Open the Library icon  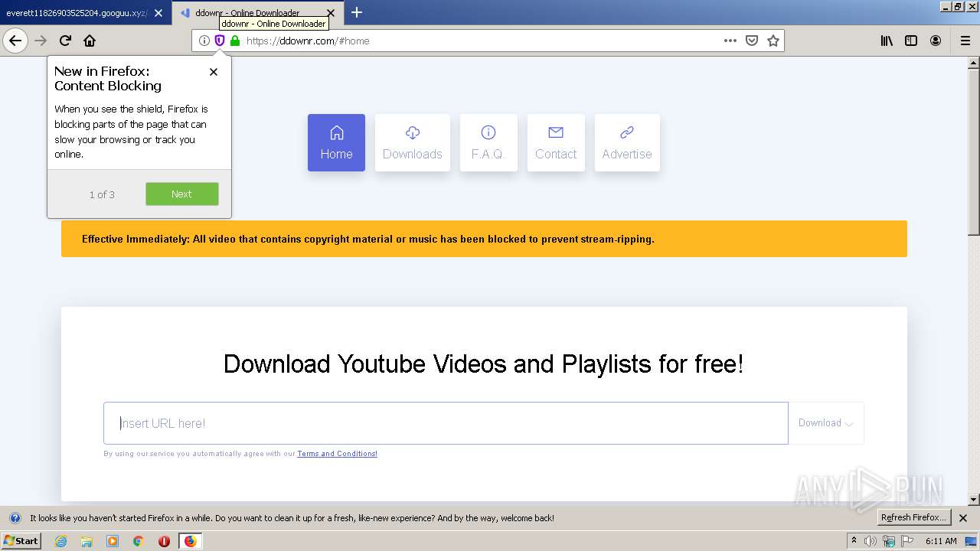(887, 41)
